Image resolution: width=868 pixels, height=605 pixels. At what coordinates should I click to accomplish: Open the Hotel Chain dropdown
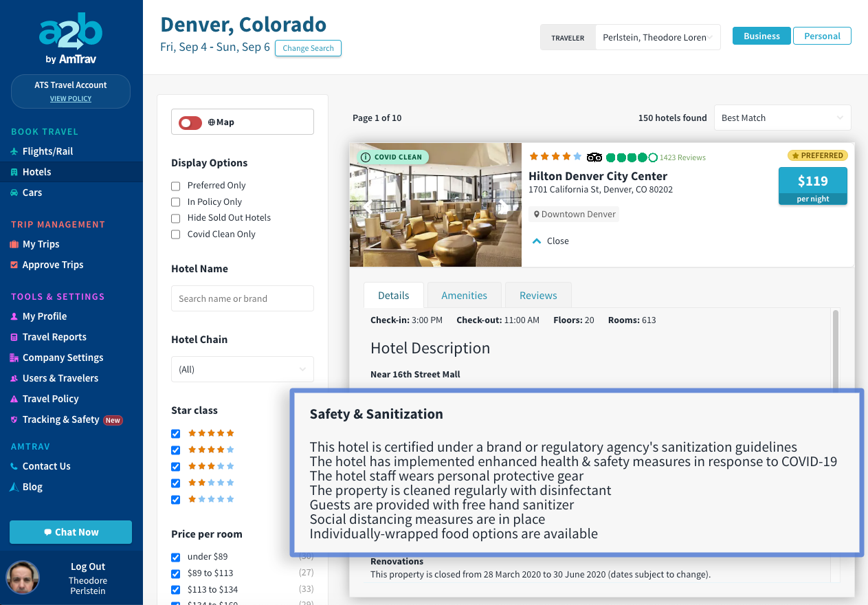pos(242,369)
